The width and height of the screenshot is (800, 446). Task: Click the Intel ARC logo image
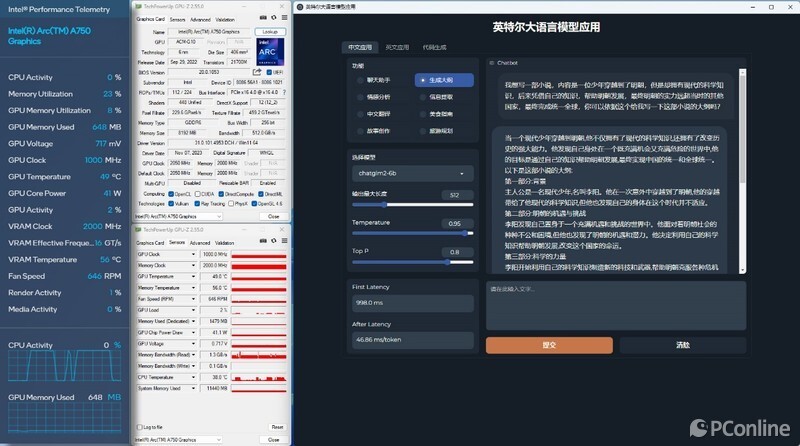[270, 52]
